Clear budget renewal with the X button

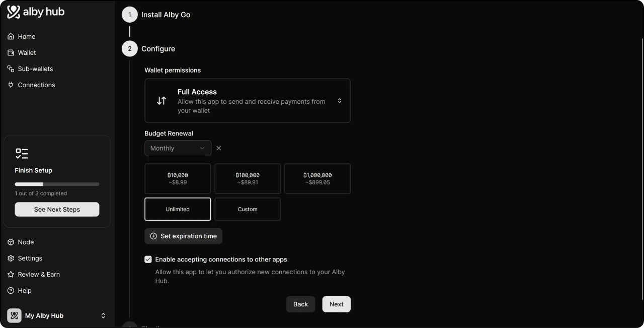[x=219, y=148]
